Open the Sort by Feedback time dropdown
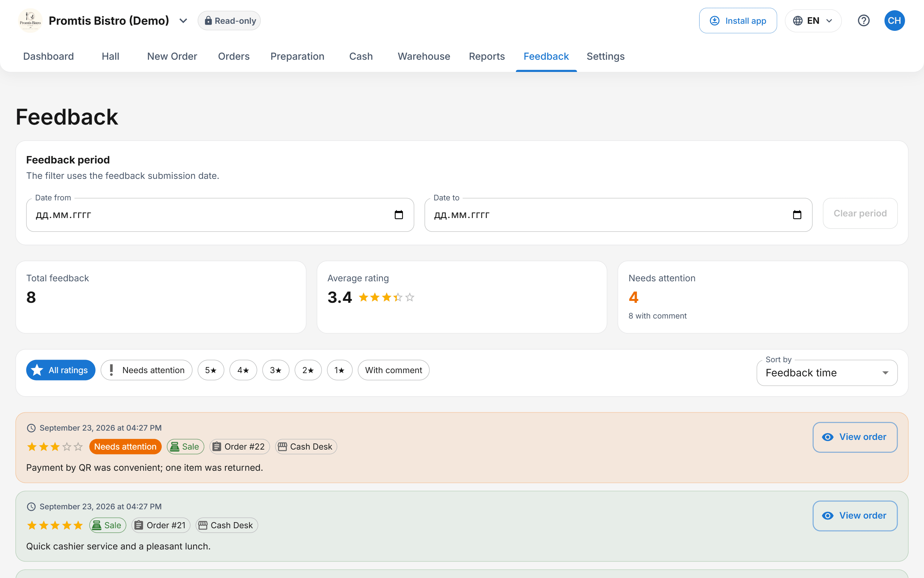 point(827,373)
